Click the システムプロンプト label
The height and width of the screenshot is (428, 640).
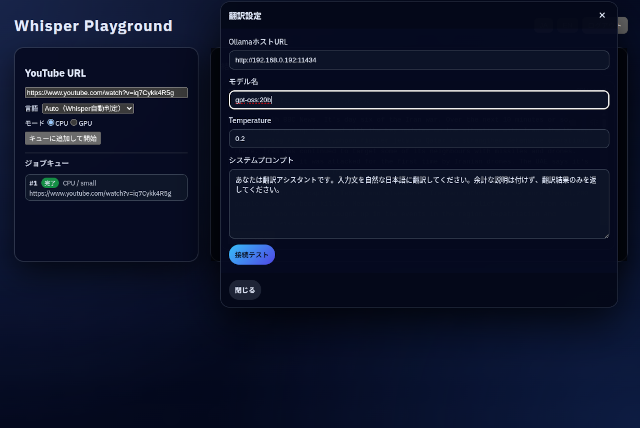(x=261, y=160)
